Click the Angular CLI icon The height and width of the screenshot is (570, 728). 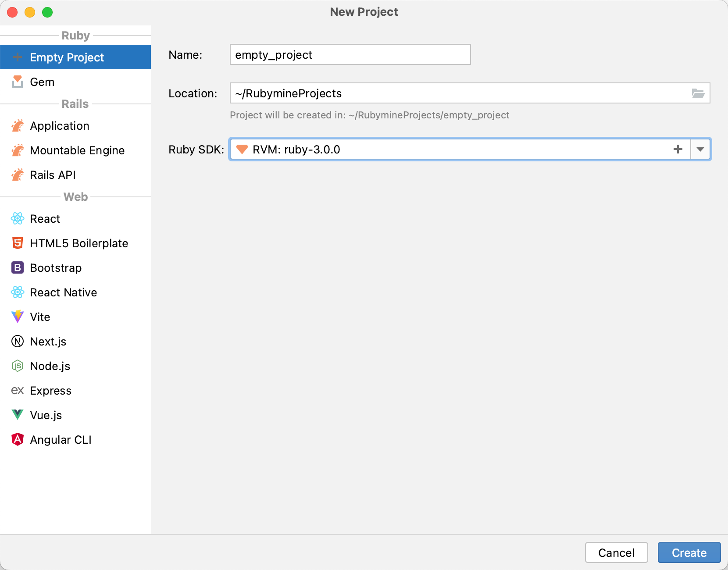[18, 439]
